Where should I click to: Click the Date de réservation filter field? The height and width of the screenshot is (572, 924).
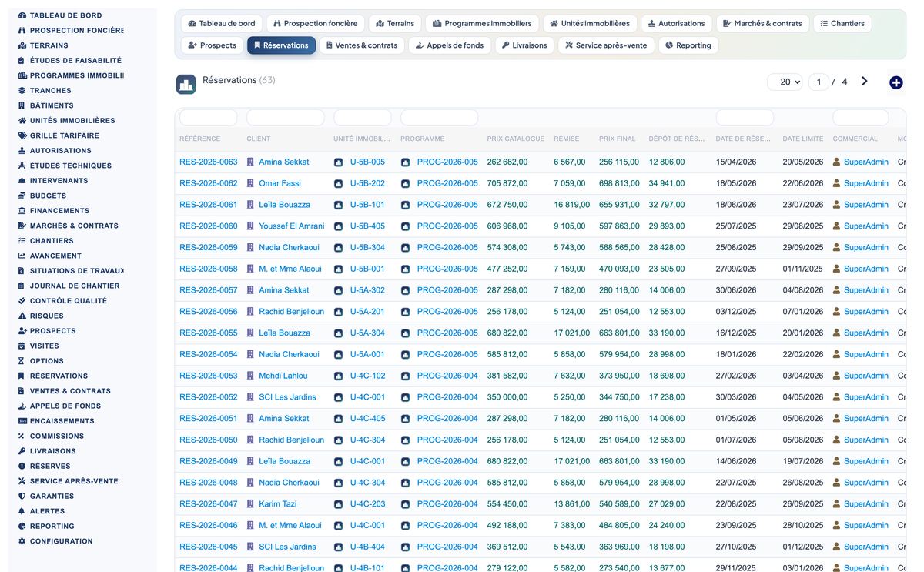point(745,118)
